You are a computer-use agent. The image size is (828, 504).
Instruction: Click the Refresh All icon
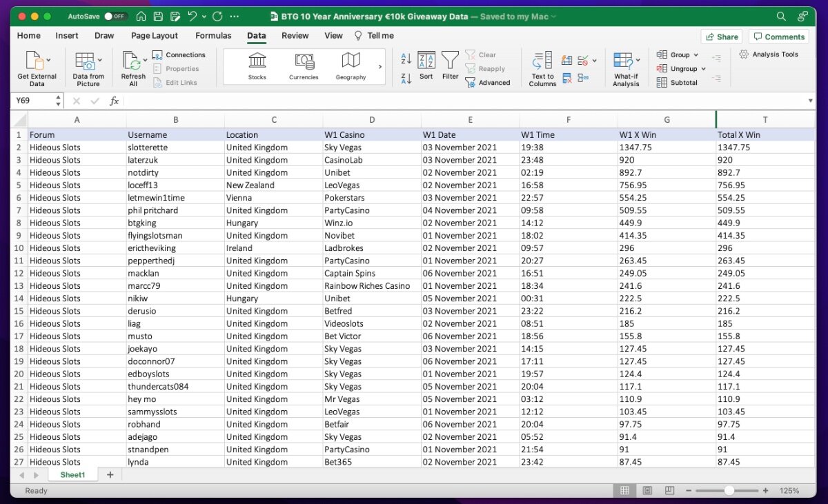pos(130,61)
